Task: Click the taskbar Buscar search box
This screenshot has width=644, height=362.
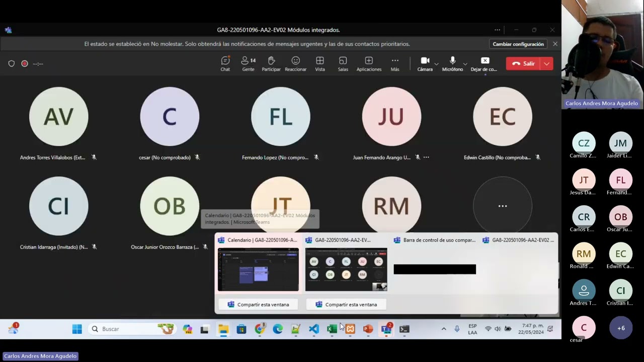Action: (131, 329)
